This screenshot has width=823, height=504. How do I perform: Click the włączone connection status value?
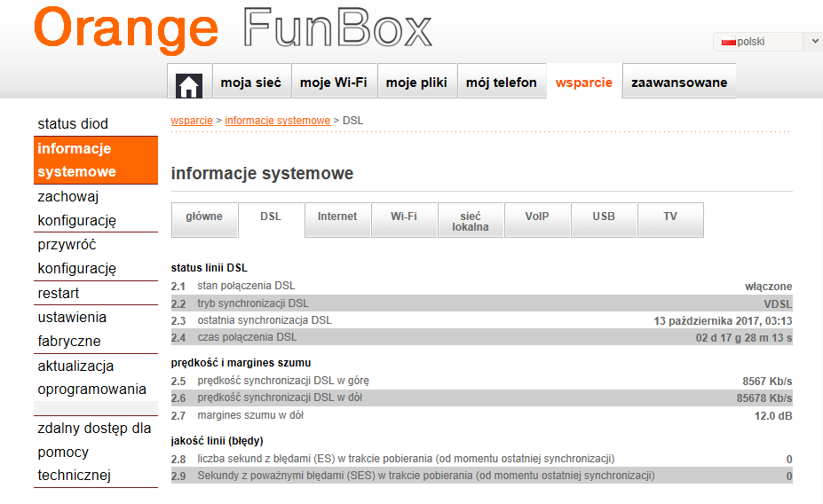tap(769, 287)
